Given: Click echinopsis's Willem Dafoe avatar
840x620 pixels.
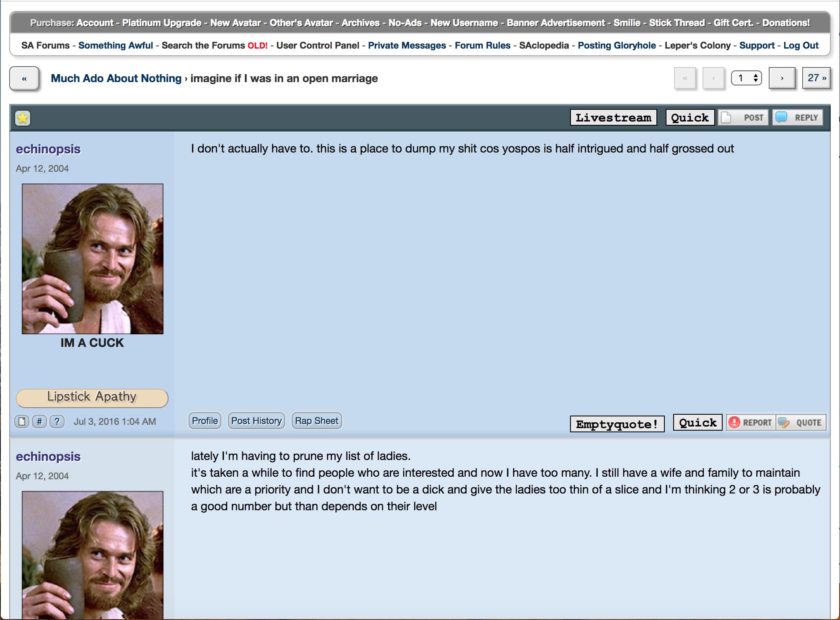Looking at the screenshot, I should (x=92, y=258).
